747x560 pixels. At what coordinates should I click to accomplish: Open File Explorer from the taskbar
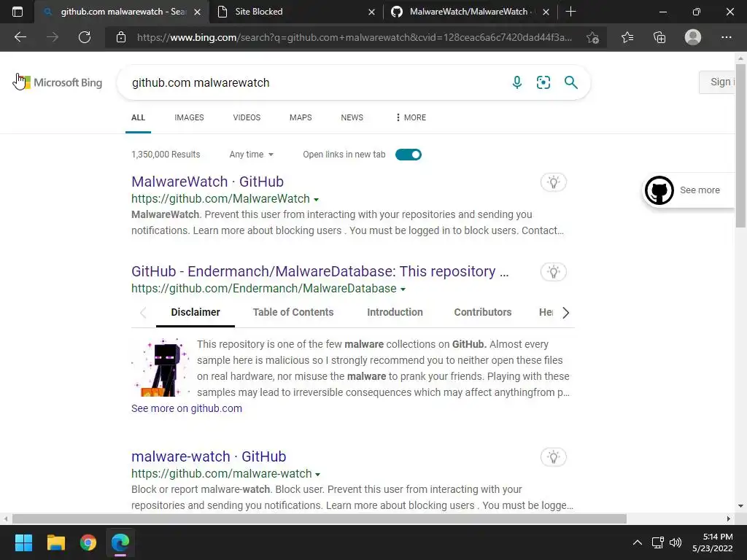click(55, 542)
